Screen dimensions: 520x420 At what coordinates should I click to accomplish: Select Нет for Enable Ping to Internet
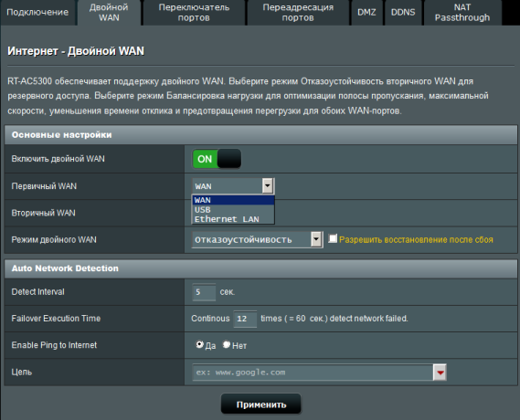tap(227, 345)
